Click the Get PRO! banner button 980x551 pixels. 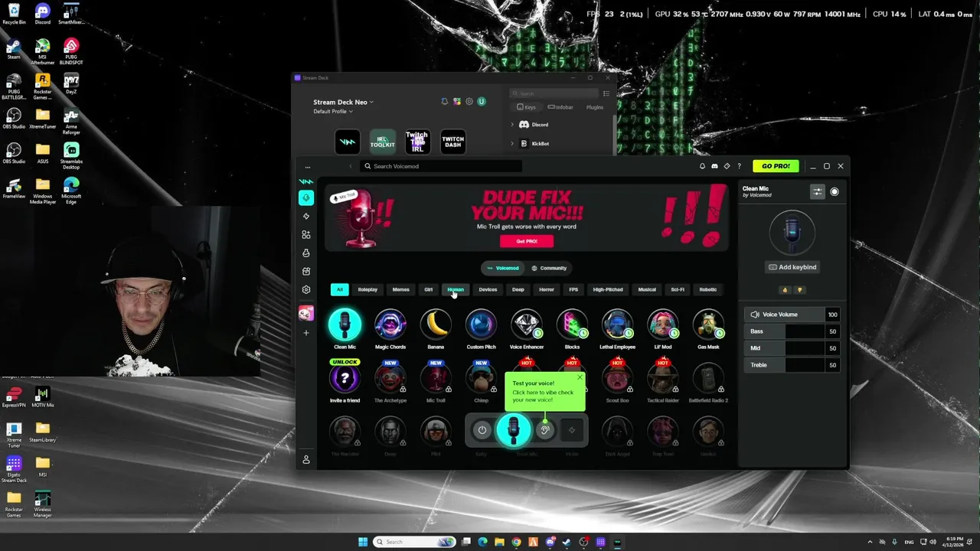click(527, 241)
